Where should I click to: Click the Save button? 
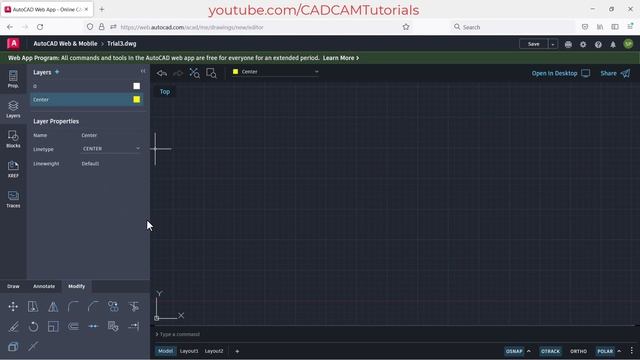pos(533,44)
